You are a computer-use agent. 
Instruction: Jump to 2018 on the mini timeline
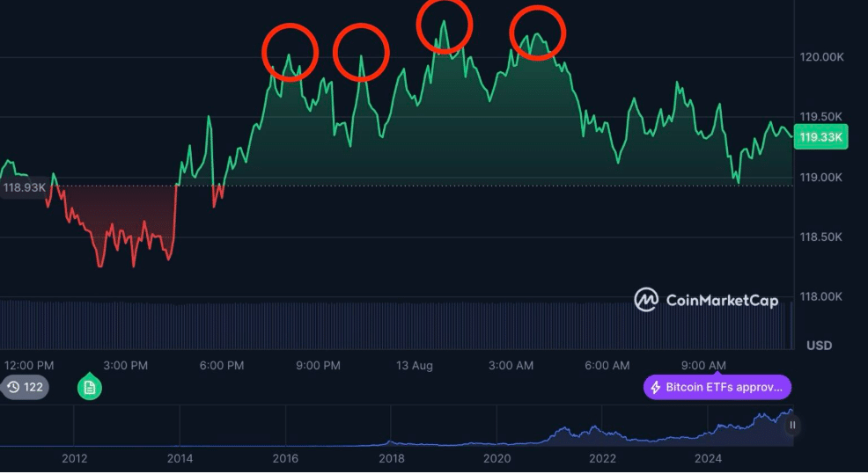pyautogui.click(x=392, y=458)
